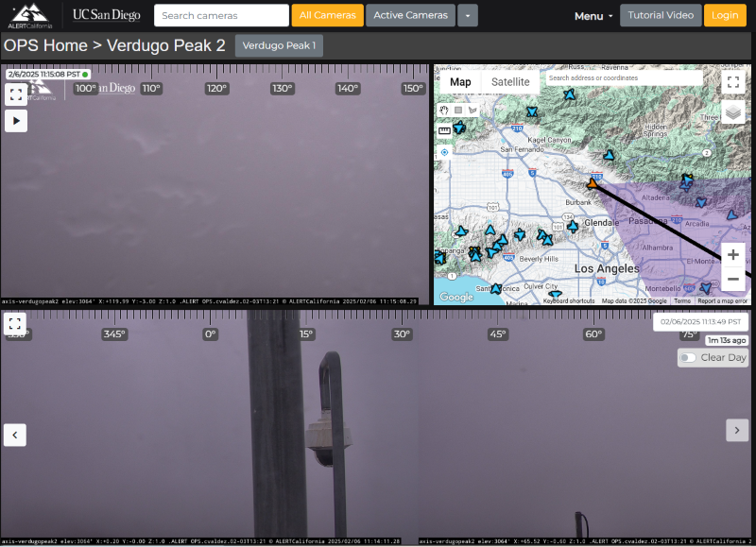Open the Verdugo Peak 1 camera
Image resolution: width=756 pixels, height=547 pixels.
pos(279,45)
